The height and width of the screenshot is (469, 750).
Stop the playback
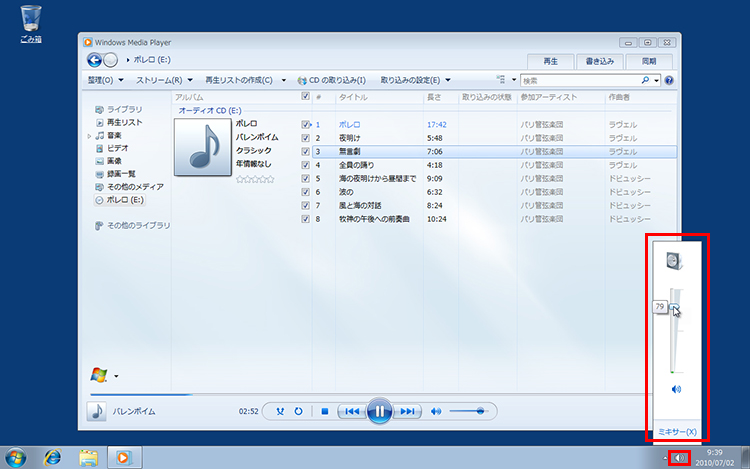pos(325,411)
